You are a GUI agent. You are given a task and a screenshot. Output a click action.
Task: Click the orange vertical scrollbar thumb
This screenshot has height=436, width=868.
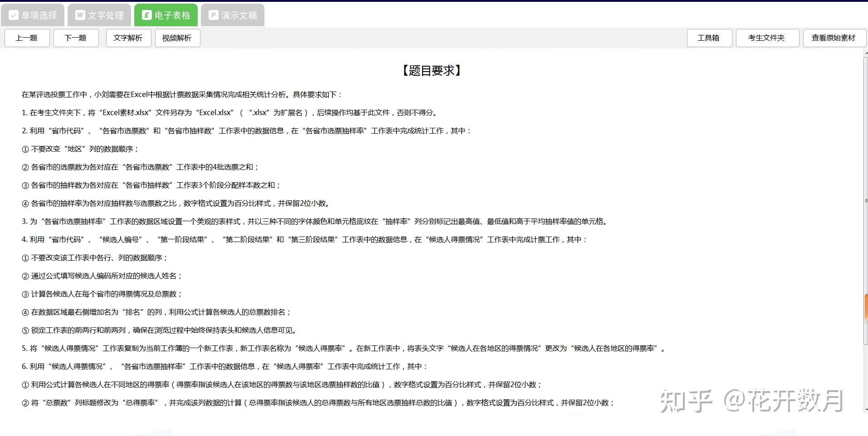coord(866,307)
